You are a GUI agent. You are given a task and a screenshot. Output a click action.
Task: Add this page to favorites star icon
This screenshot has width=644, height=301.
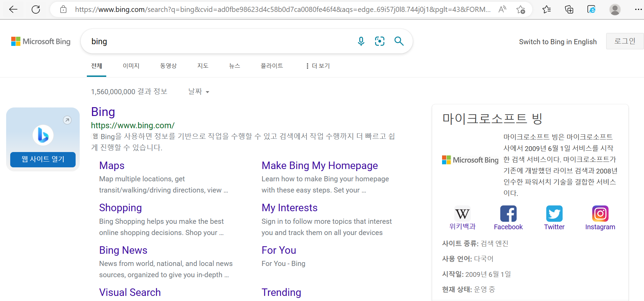(521, 10)
